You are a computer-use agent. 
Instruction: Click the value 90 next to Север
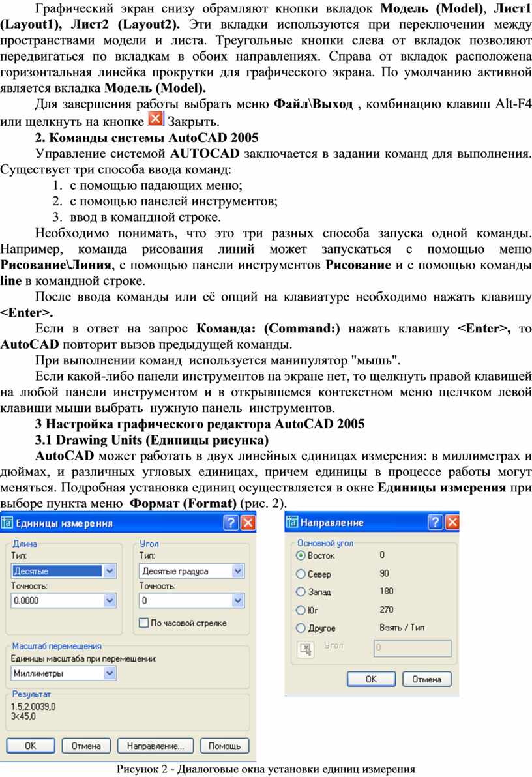384,574
